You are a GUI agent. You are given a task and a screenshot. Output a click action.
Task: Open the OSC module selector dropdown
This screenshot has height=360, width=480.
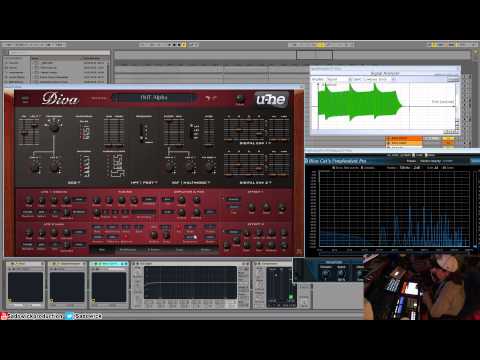click(x=74, y=183)
